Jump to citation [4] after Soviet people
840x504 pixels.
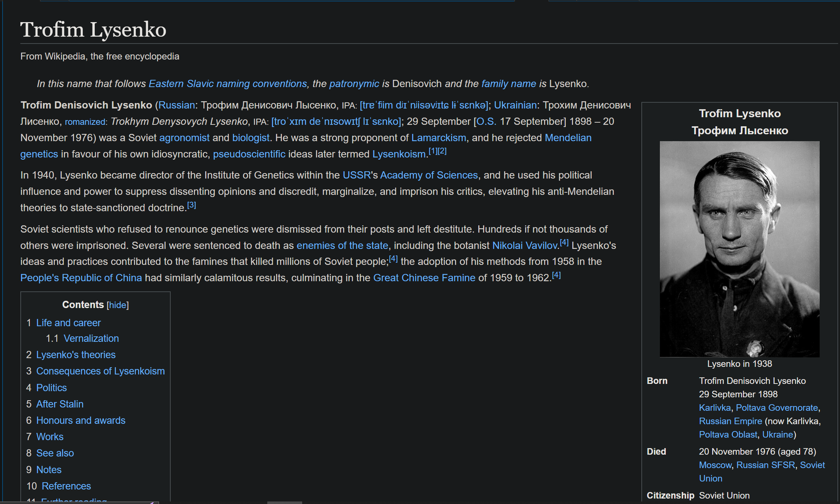(x=393, y=259)
